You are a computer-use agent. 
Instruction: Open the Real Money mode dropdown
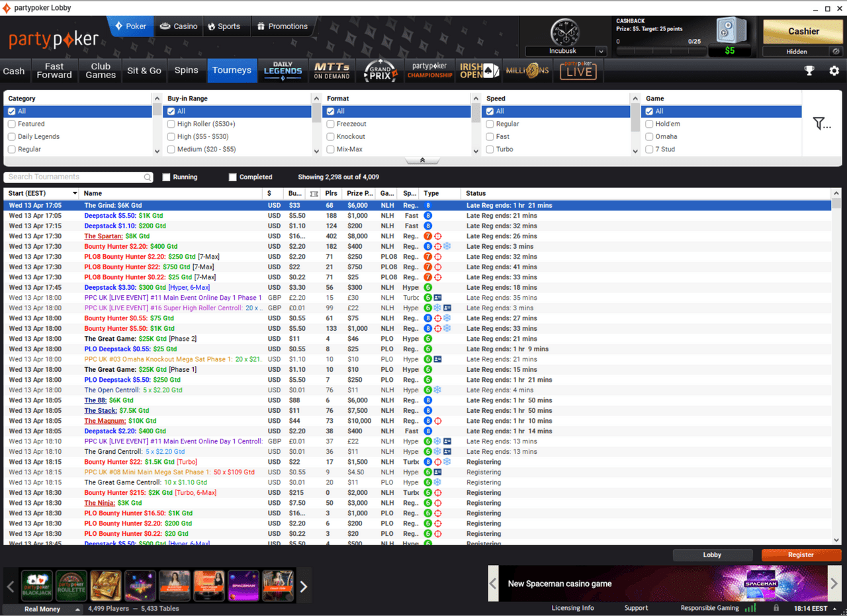point(42,609)
